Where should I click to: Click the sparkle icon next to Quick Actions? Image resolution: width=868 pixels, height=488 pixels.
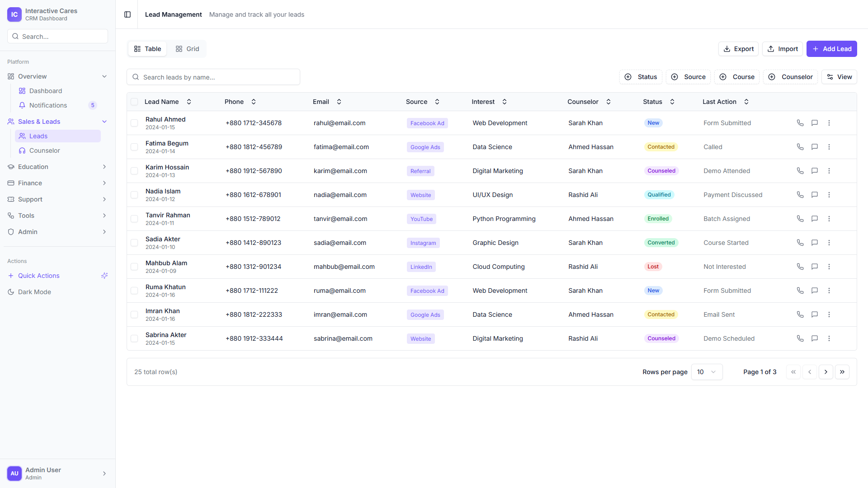104,276
